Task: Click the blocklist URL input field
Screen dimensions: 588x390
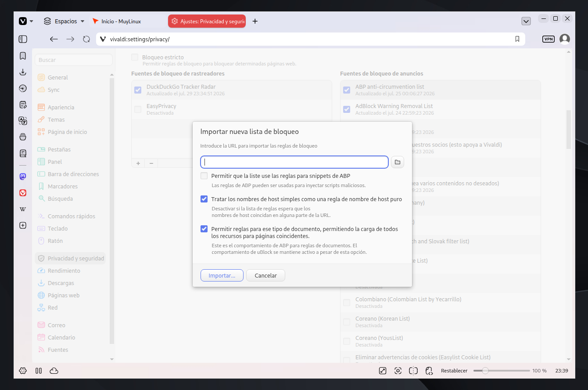Action: point(294,162)
